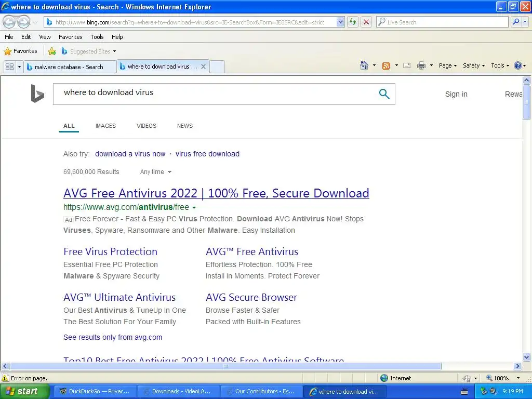Open the Help menu
The height and width of the screenshot is (399, 532).
(117, 37)
